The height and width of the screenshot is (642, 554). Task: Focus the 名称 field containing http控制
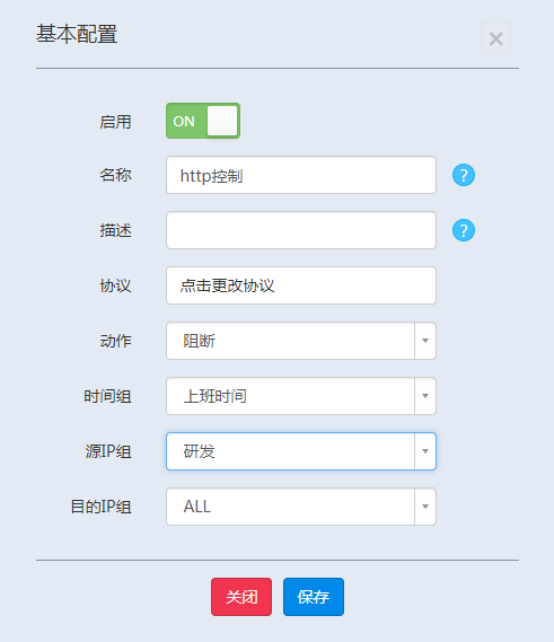click(x=301, y=175)
